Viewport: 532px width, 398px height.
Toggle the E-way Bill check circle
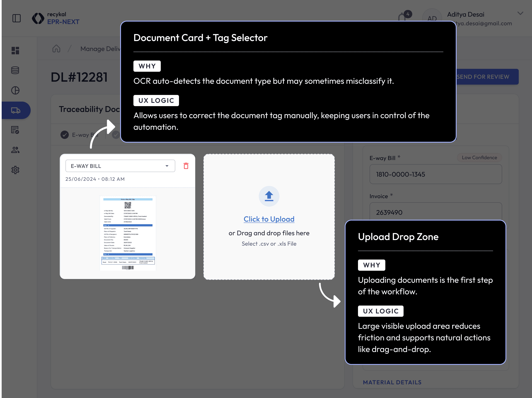click(x=64, y=135)
